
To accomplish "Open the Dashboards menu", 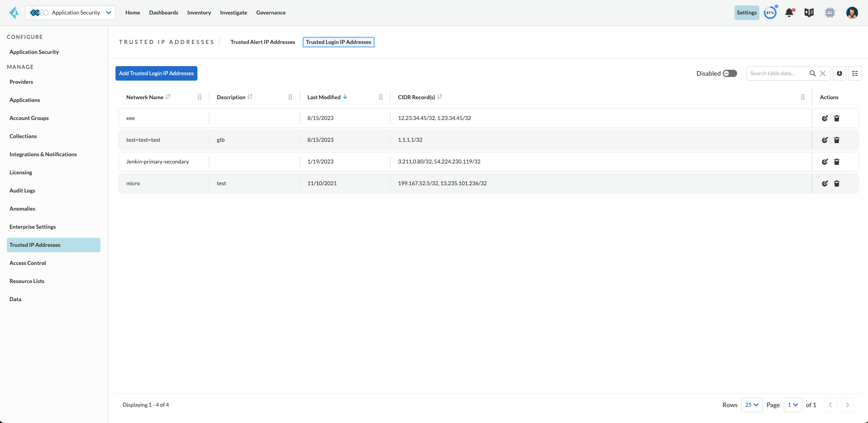I will pos(163,13).
